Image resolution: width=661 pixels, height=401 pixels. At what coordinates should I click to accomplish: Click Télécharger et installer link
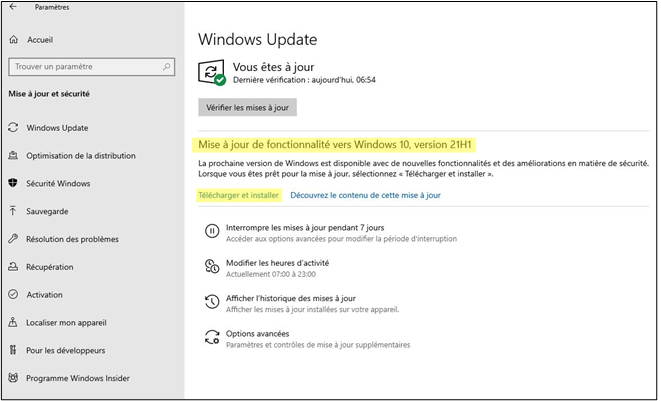(238, 195)
